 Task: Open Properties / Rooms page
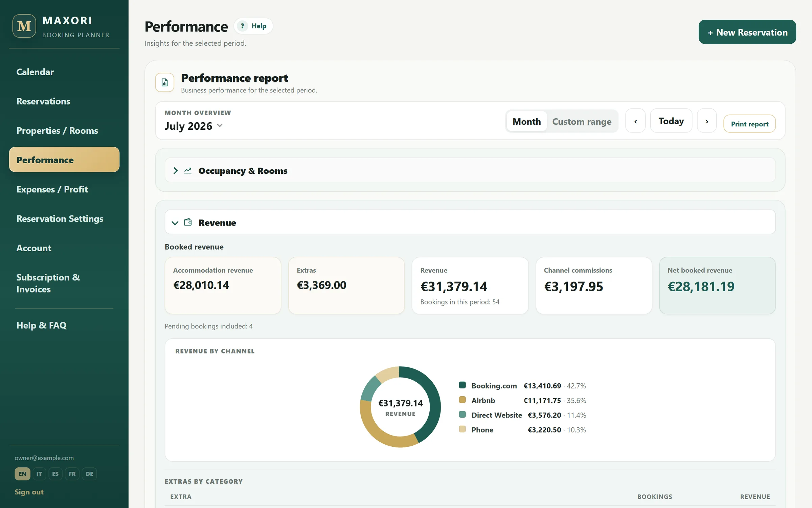pos(64,131)
